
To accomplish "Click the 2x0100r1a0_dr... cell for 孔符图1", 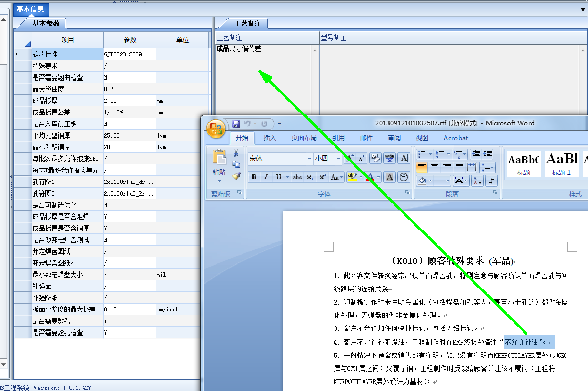I will [x=129, y=182].
